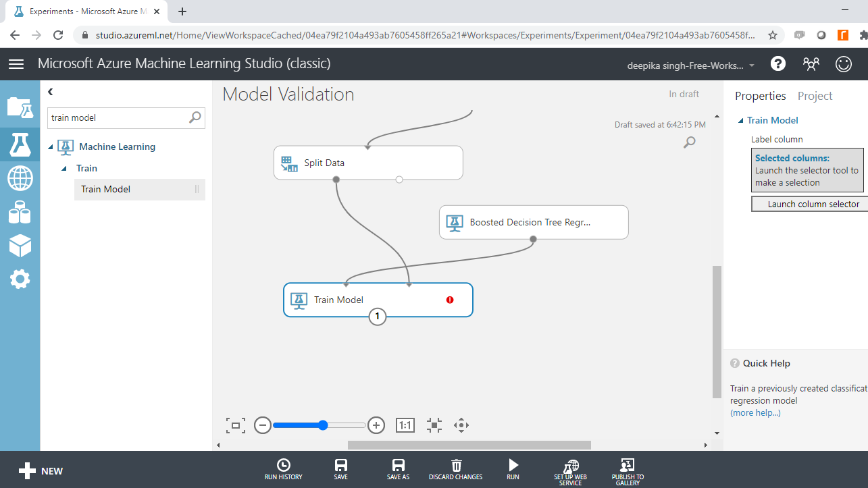The image size is (868, 488).
Task: Click the Model Validation experiment title
Action: tap(288, 94)
